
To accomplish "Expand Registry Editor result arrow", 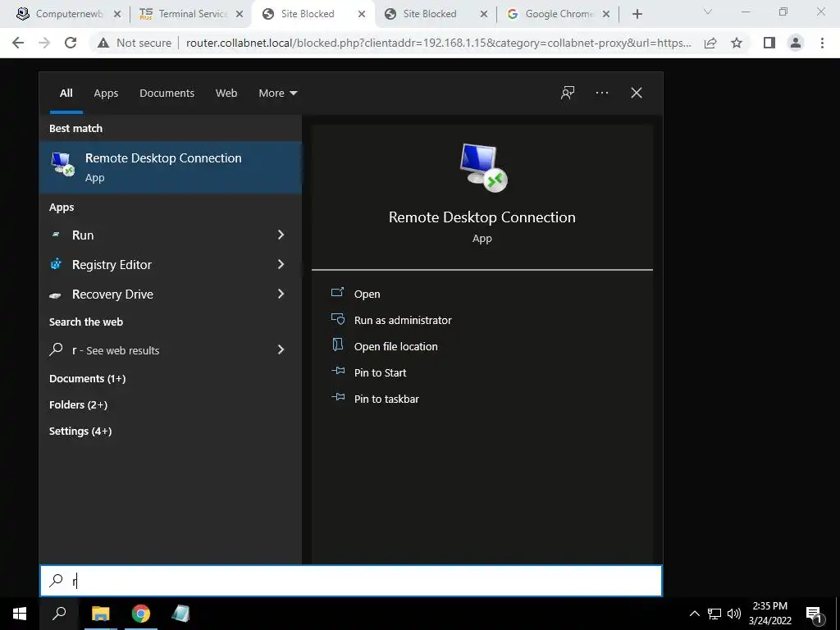I will 281,265.
